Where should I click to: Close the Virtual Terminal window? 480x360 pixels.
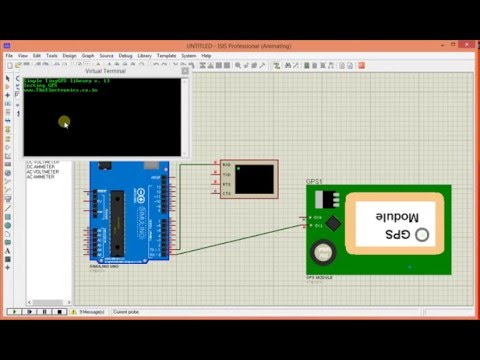click(185, 71)
